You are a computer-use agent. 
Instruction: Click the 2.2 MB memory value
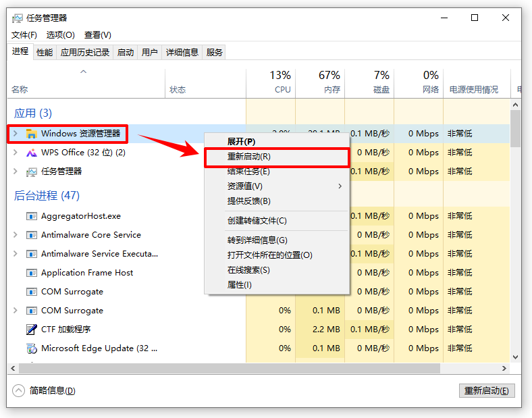tap(326, 330)
